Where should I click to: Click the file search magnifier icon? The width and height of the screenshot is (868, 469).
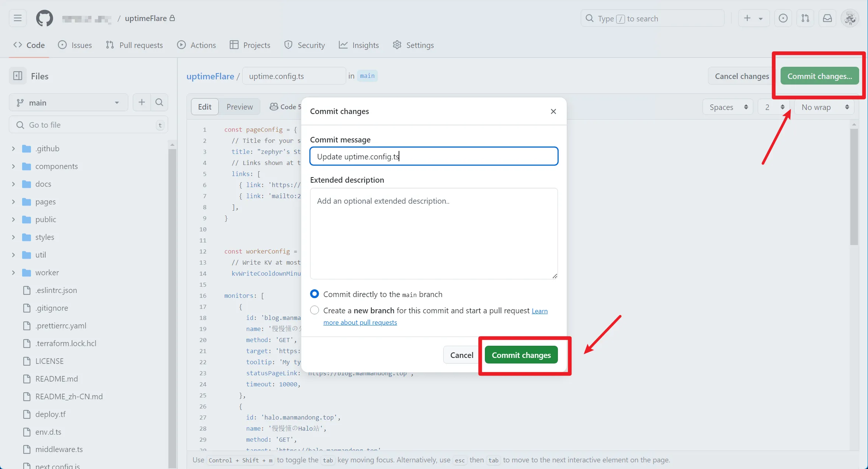(159, 103)
